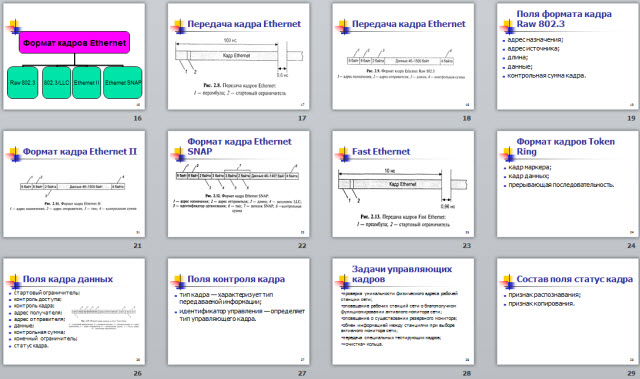
Task: Click 'контрольная сумма кадра.' bullet on slide 19
Action: [547, 75]
